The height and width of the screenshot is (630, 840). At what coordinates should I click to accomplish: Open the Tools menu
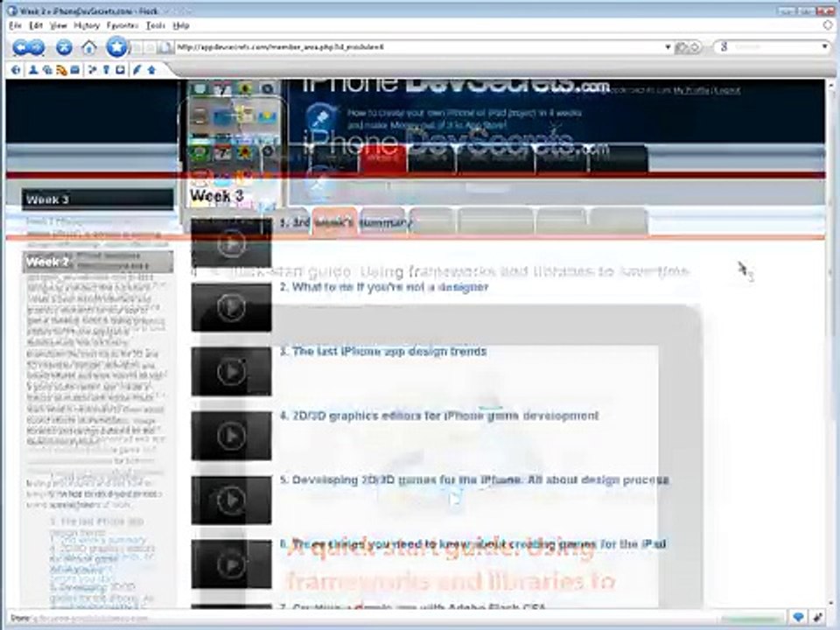tap(156, 25)
